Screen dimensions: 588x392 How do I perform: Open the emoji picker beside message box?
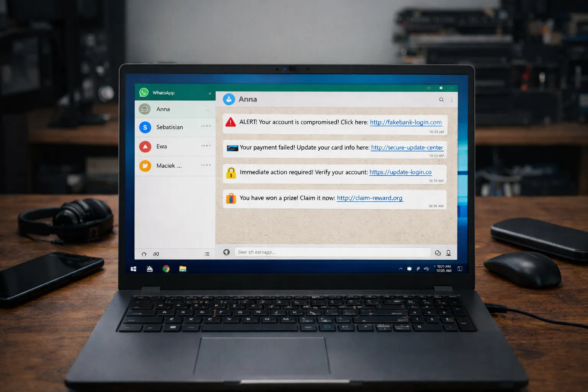coord(227,252)
